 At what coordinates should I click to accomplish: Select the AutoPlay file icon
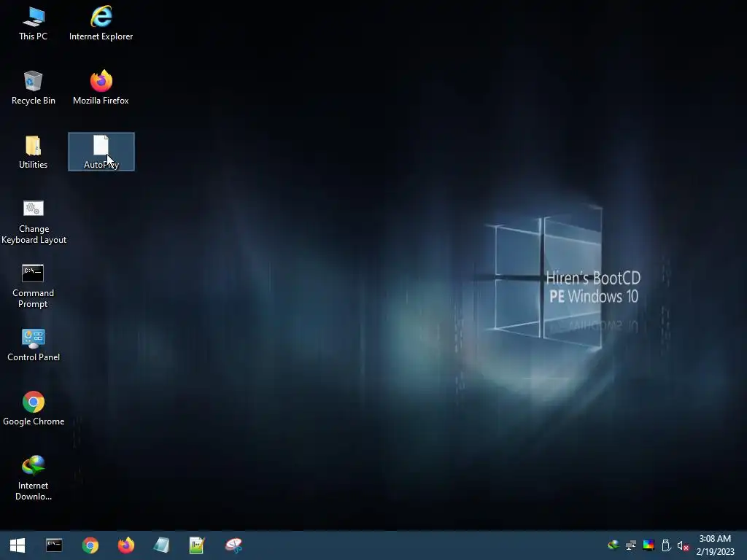point(101,152)
